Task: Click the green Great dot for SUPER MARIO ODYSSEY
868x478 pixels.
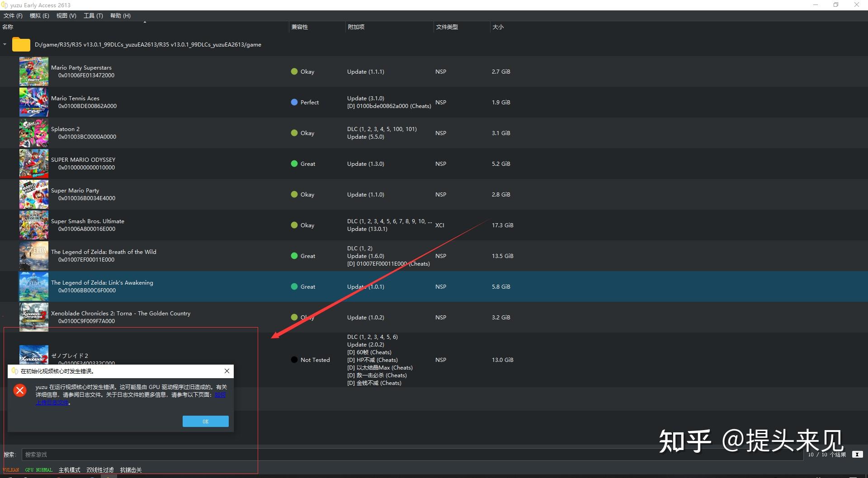Action: click(294, 164)
